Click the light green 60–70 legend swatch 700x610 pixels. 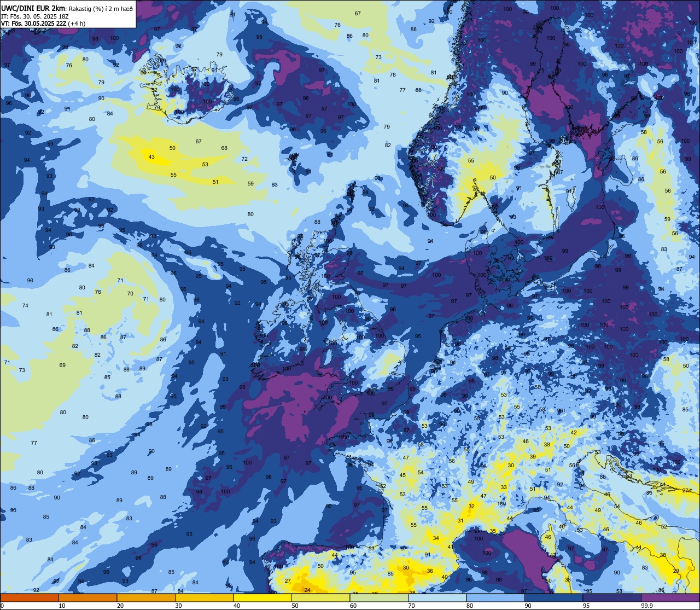point(379,597)
